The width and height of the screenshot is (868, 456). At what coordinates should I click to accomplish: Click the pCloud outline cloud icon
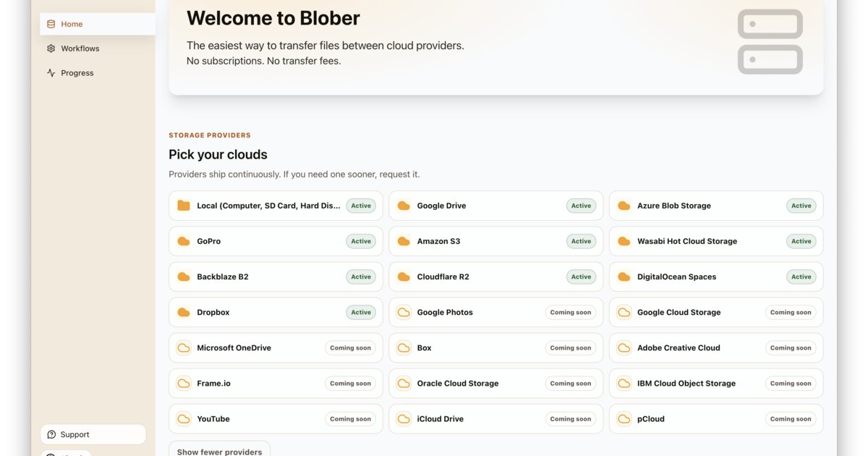pyautogui.click(x=624, y=418)
